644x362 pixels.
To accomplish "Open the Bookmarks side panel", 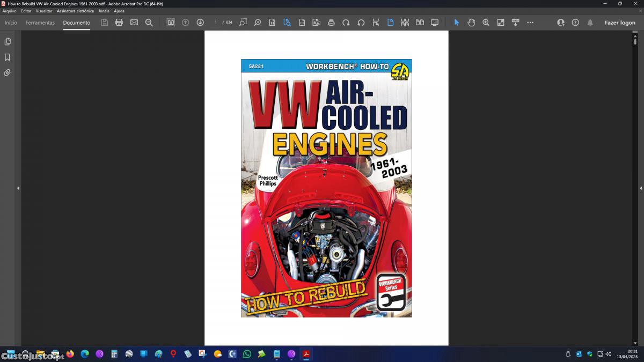I will 8,57.
